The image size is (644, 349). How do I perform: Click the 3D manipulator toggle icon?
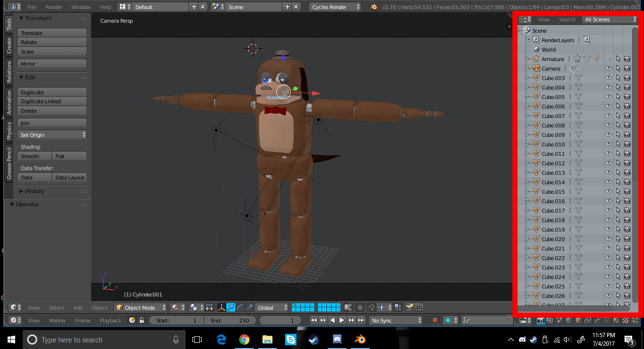coord(221,307)
